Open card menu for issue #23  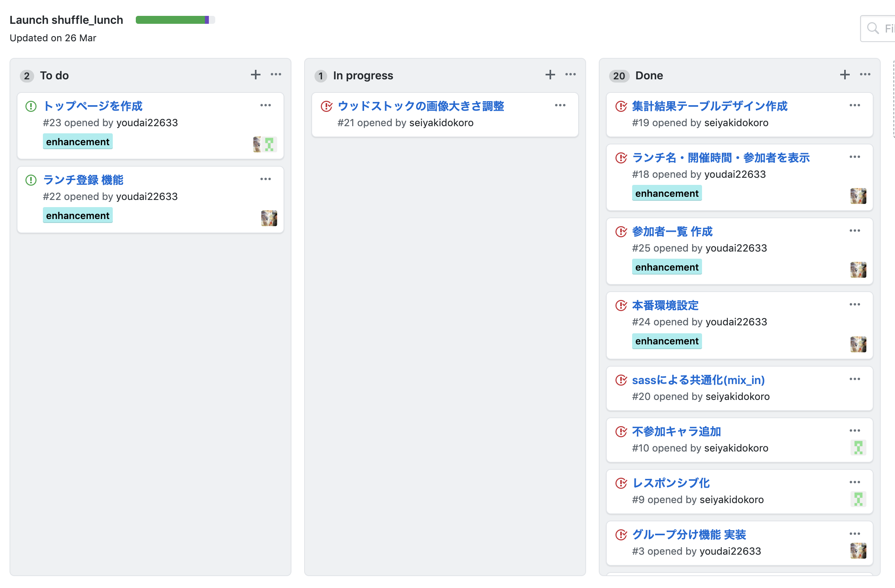[266, 105]
